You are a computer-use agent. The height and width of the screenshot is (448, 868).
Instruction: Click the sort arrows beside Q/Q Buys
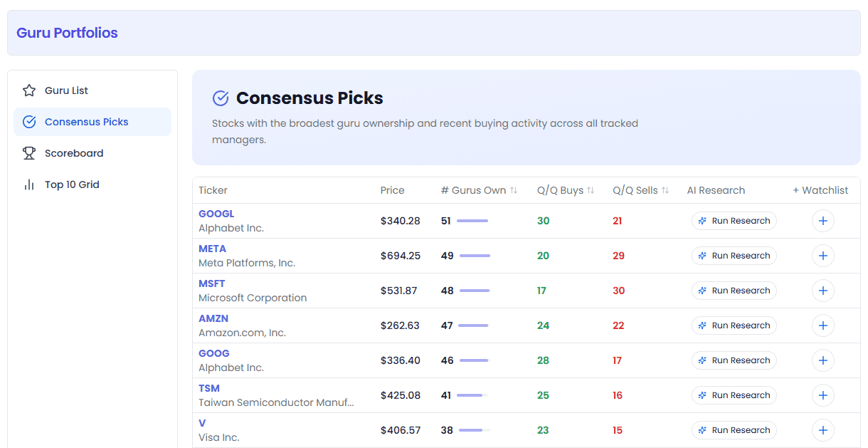coord(590,190)
